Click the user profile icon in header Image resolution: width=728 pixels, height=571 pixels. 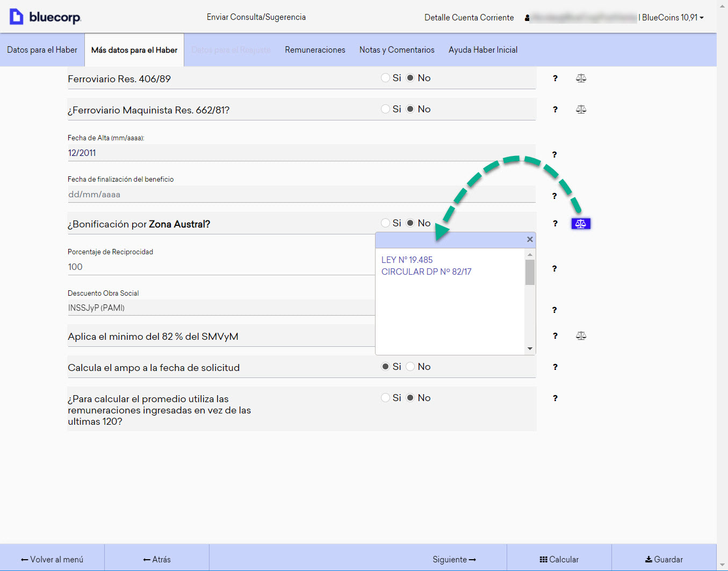[527, 18]
